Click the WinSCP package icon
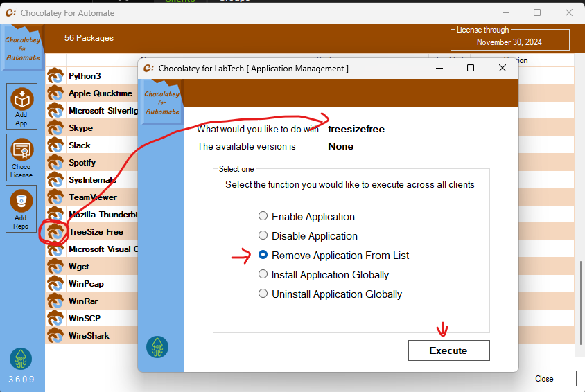Screen dimensions: 585x392 [x=55, y=319]
